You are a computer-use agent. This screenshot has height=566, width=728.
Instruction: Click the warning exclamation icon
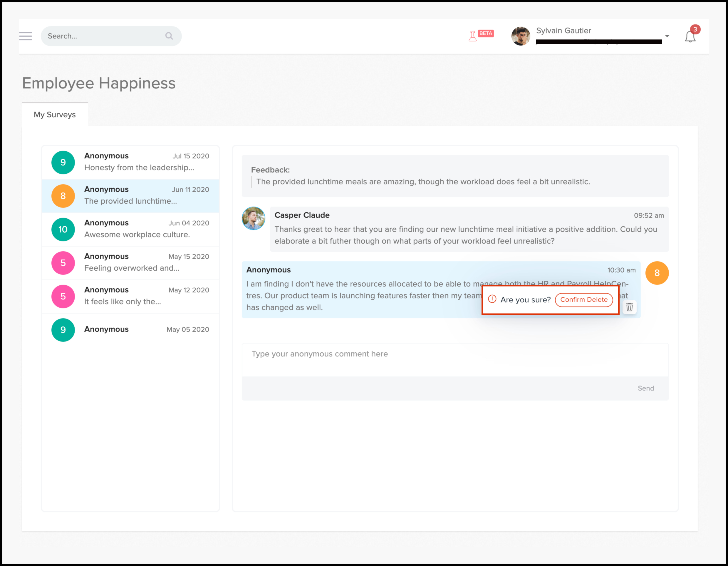(492, 299)
